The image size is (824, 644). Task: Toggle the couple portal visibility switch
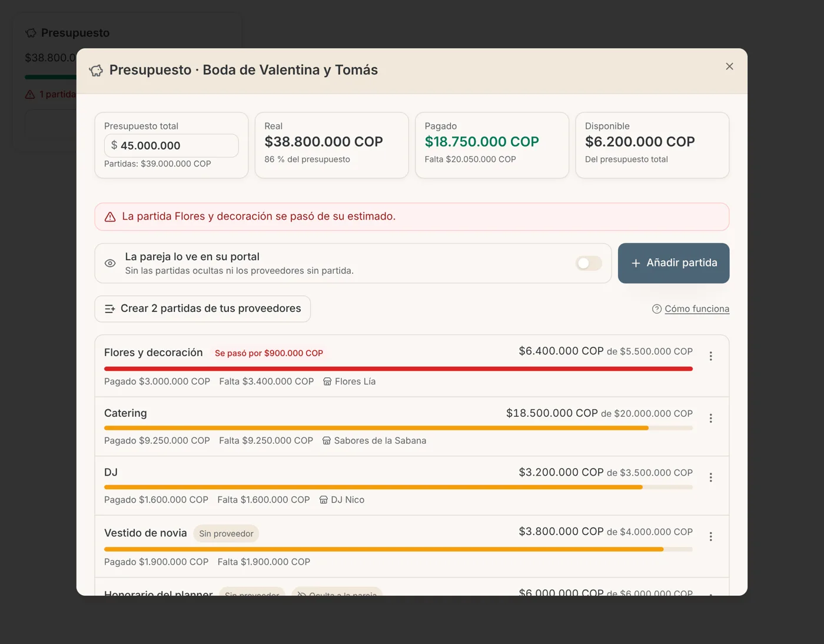[x=589, y=263]
